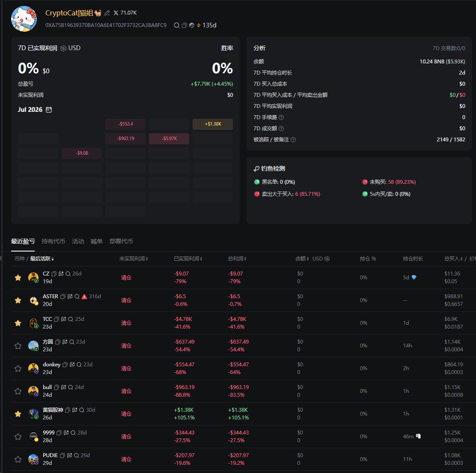Image resolution: width=476 pixels, height=473 pixels.
Task: Show help for 7D 手续费
Action: [281, 117]
